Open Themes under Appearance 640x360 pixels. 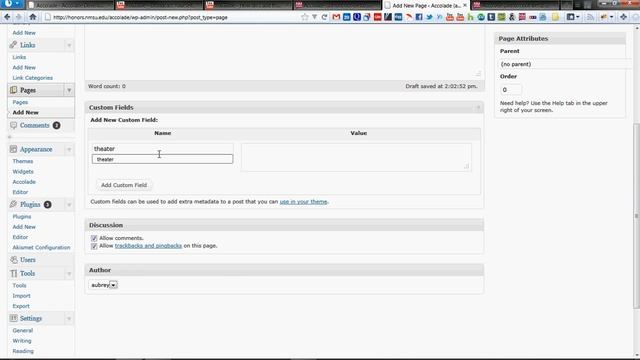[23, 161]
